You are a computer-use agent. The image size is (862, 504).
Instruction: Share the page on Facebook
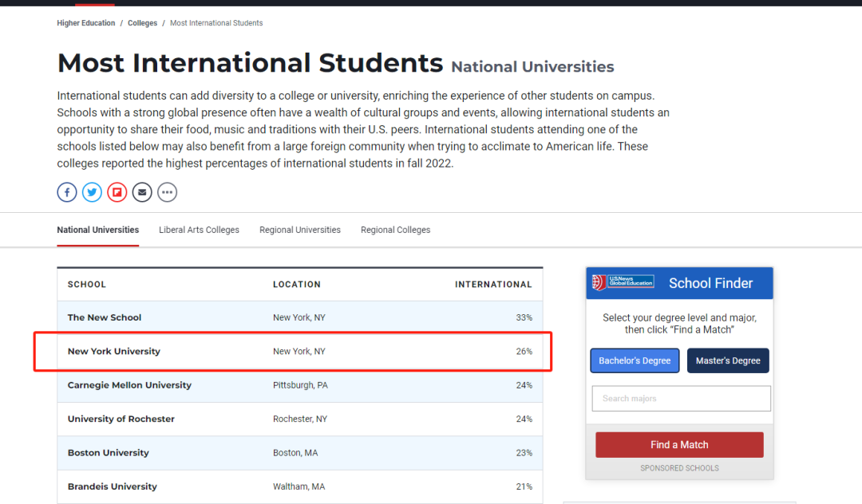[67, 192]
